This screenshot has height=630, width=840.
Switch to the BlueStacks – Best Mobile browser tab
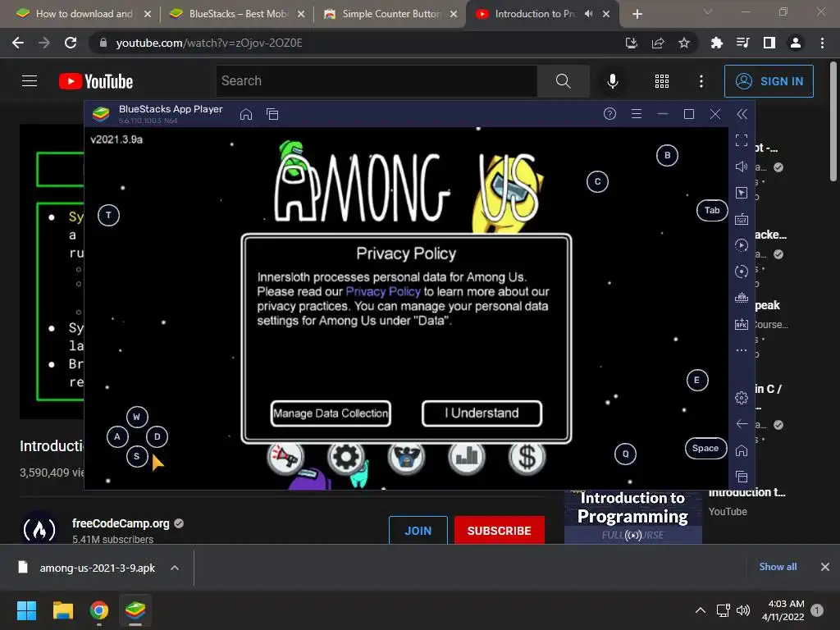pyautogui.click(x=237, y=14)
